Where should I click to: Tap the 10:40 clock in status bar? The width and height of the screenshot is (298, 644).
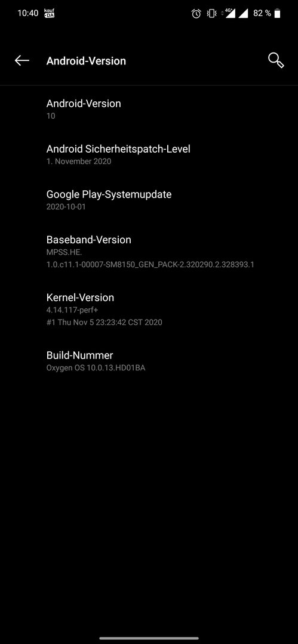[x=27, y=14]
